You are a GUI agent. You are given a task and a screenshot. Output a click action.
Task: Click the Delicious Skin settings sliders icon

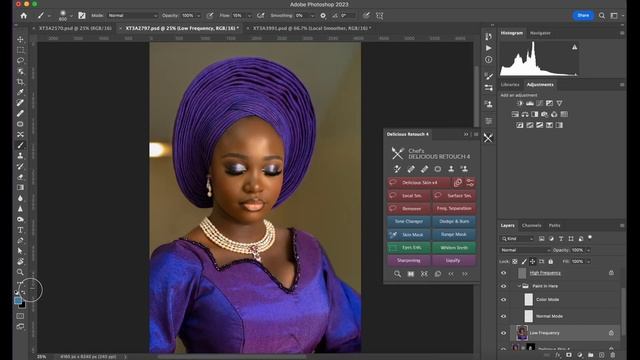click(470, 182)
